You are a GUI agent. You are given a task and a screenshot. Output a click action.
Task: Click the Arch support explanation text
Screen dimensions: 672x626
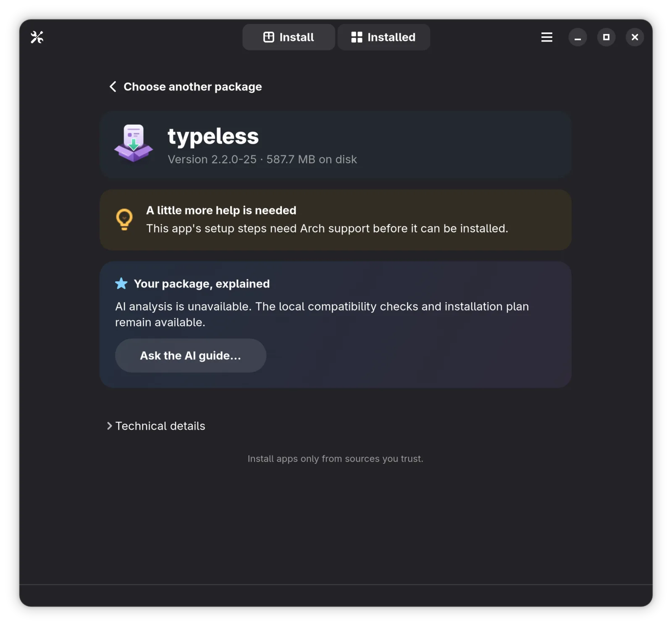point(327,229)
